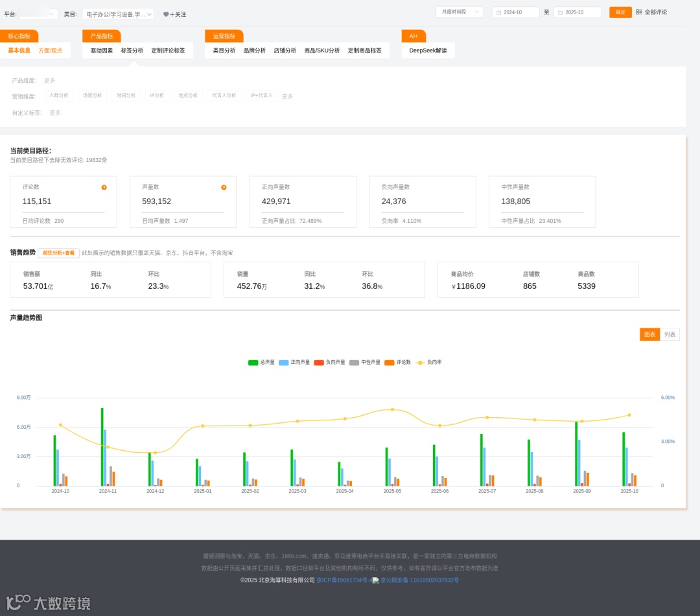This screenshot has height=616, width=700.
Task: Switch chart view to 列表
Action: (670, 334)
